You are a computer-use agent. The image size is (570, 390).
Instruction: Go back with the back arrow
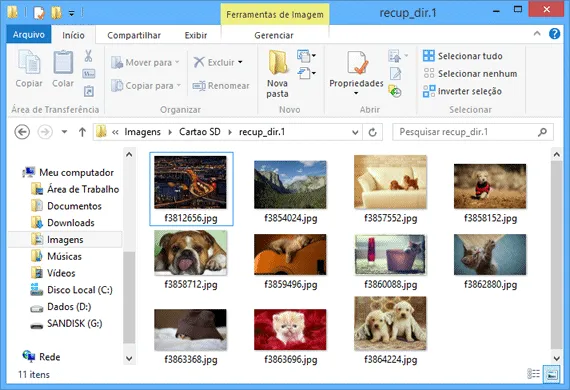coord(22,132)
